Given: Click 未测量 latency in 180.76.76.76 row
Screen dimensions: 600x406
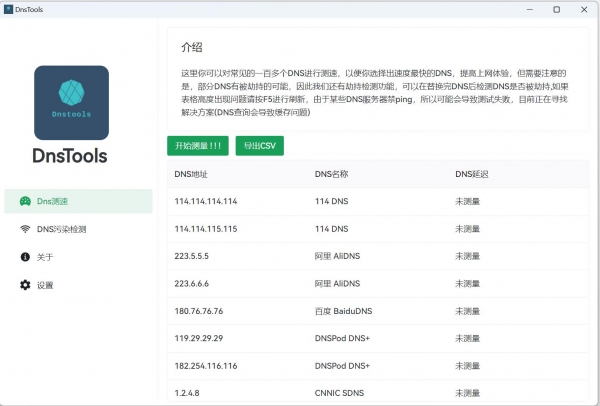Looking at the screenshot, I should (468, 311).
